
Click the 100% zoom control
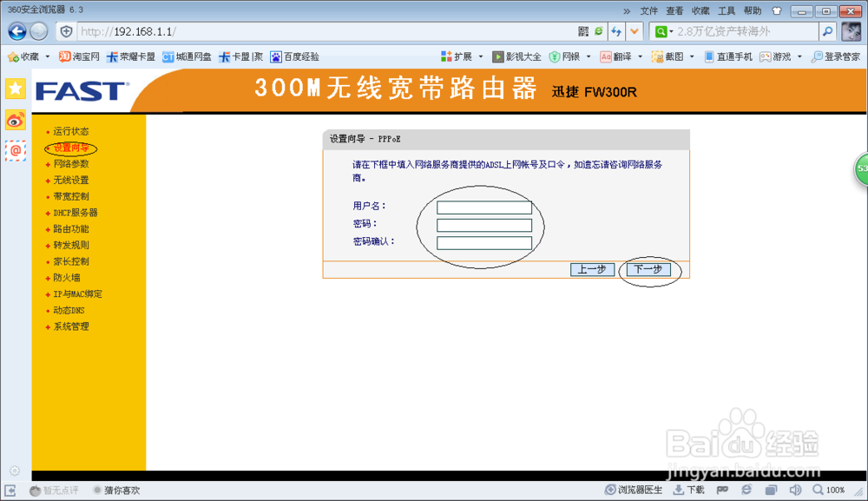[828, 490]
